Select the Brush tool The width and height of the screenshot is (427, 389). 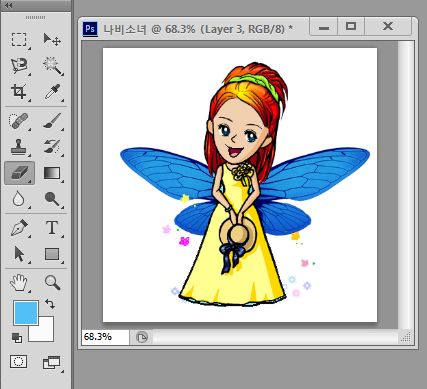pyautogui.click(x=52, y=120)
